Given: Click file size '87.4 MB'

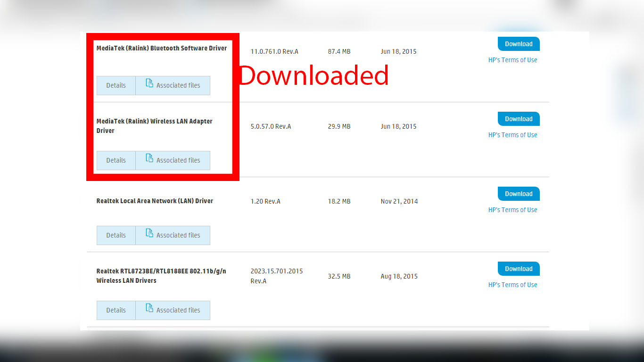Looking at the screenshot, I should [x=339, y=51].
